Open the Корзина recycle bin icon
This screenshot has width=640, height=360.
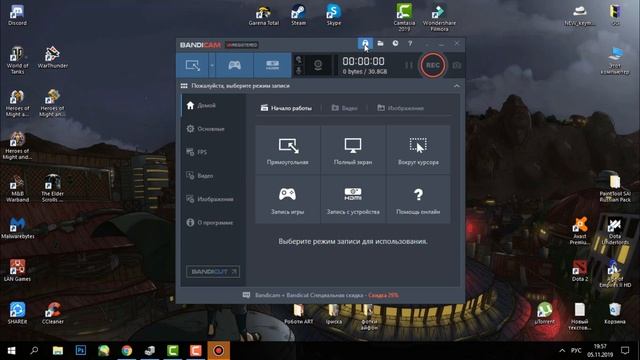615,313
